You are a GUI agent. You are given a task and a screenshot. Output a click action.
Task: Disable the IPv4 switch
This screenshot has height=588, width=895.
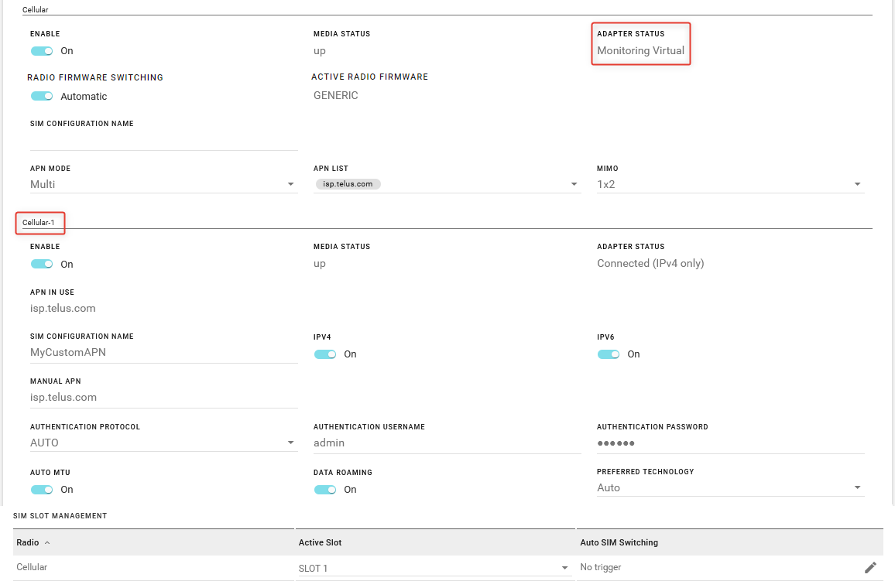click(325, 354)
